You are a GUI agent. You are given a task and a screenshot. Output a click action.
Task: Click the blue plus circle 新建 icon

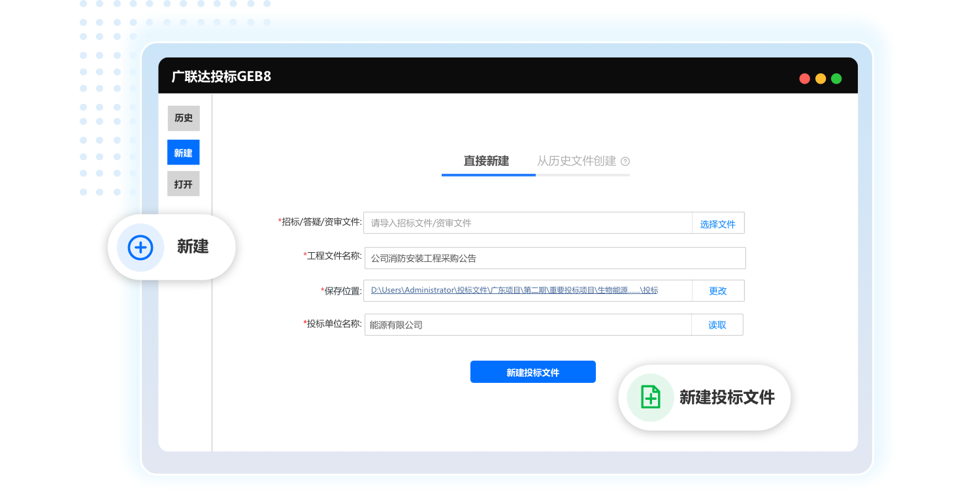140,248
